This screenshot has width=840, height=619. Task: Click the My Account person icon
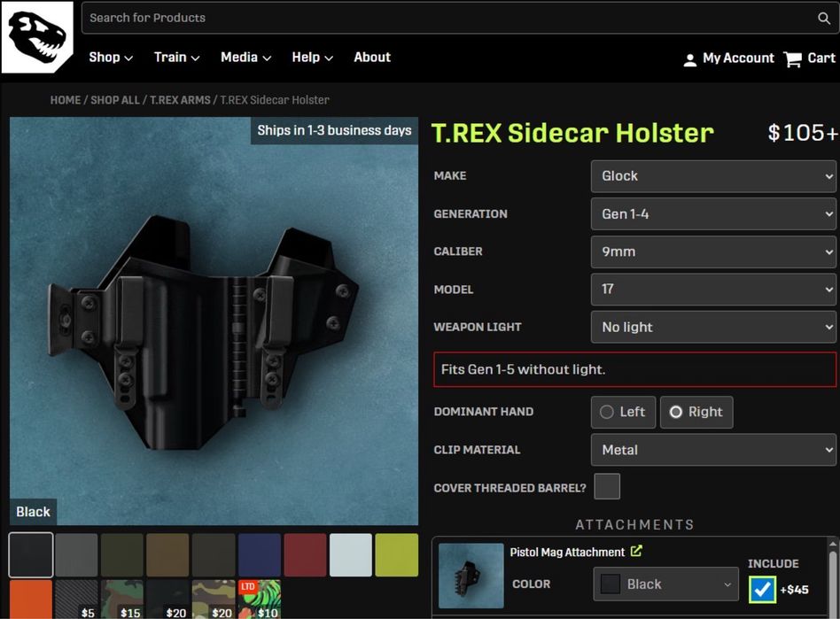(690, 59)
